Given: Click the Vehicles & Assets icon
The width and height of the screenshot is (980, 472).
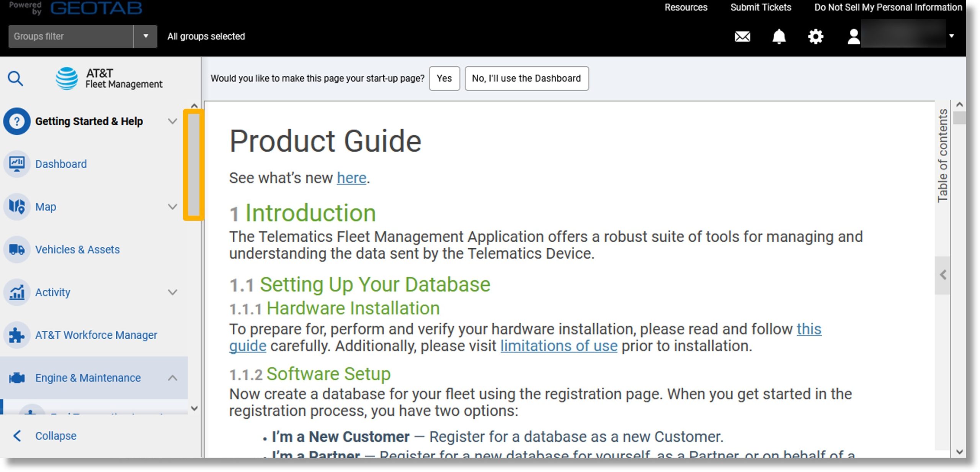Looking at the screenshot, I should pos(16,249).
